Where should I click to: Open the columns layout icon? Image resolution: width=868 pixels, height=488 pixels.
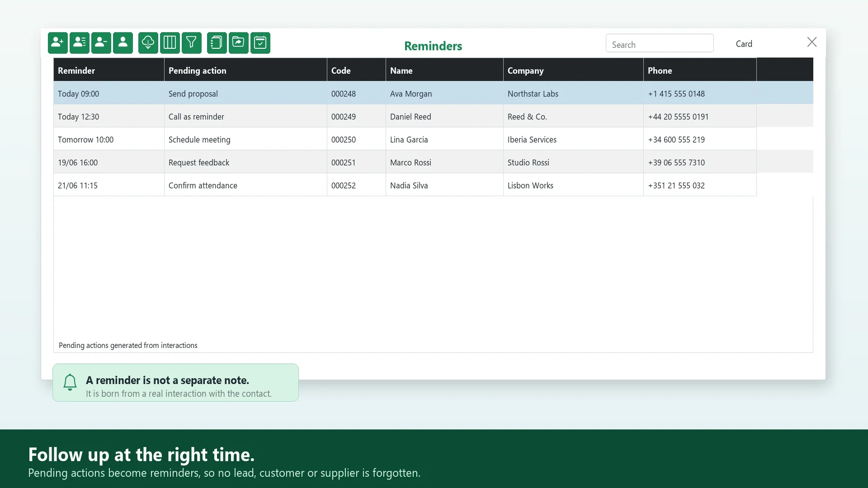pos(170,43)
